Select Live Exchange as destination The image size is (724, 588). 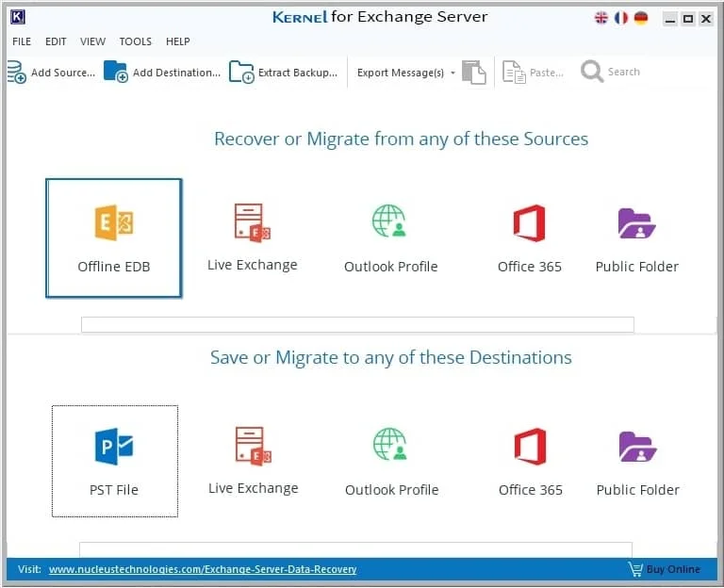click(253, 461)
